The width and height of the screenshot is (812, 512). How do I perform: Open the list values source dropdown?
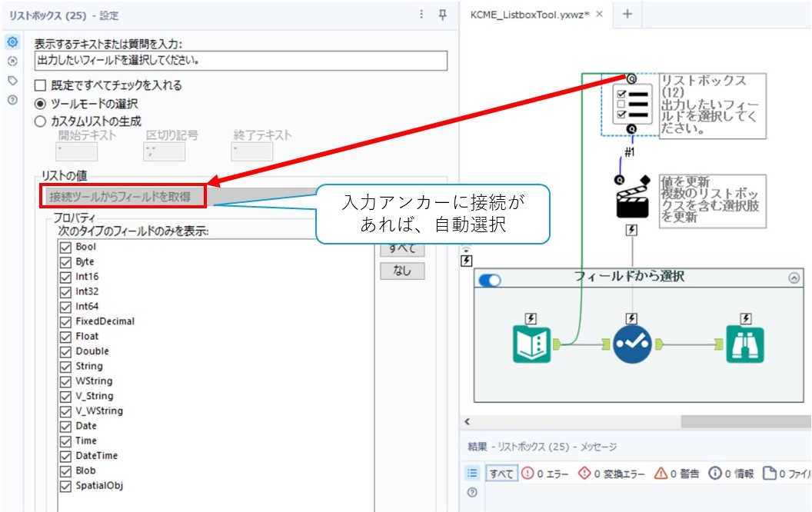(123, 197)
